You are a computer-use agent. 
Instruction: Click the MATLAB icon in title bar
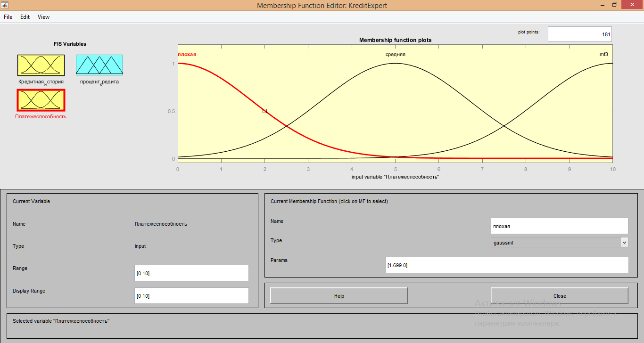point(5,5)
